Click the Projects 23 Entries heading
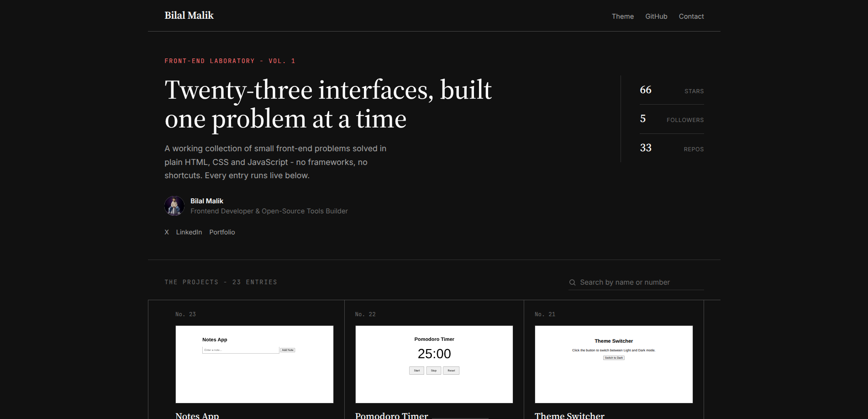The height and width of the screenshot is (419, 868). (x=221, y=282)
